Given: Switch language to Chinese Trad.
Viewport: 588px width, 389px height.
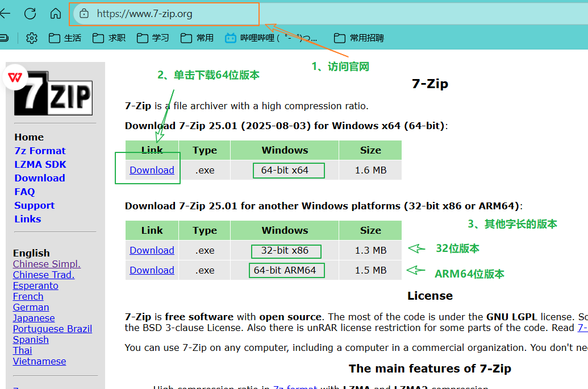Looking at the screenshot, I should coord(44,275).
